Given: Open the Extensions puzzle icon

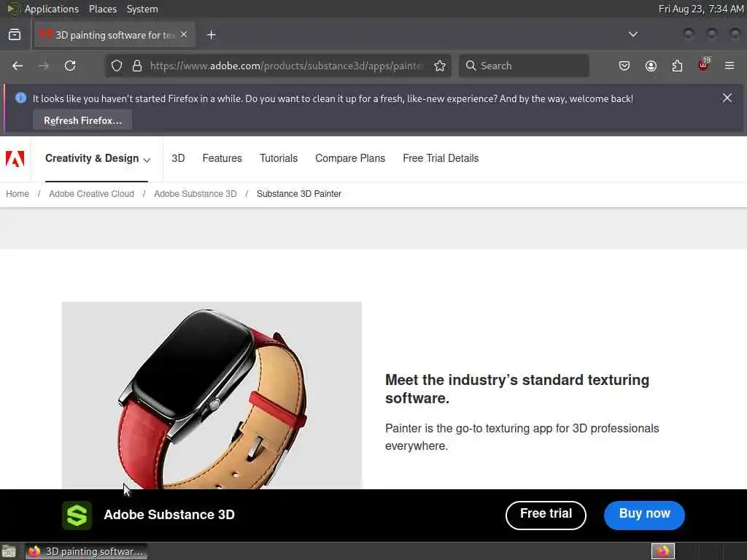Looking at the screenshot, I should pyautogui.click(x=677, y=66).
